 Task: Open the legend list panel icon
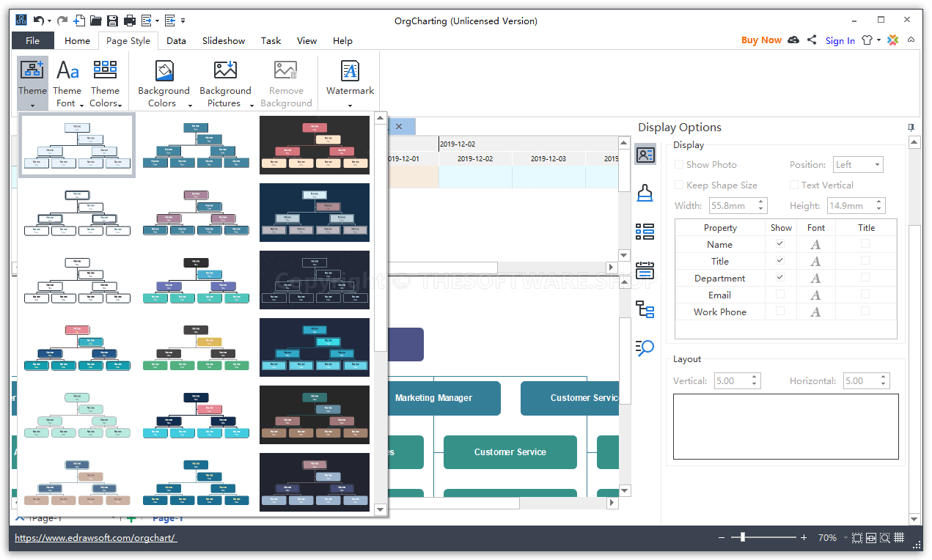coord(645,232)
